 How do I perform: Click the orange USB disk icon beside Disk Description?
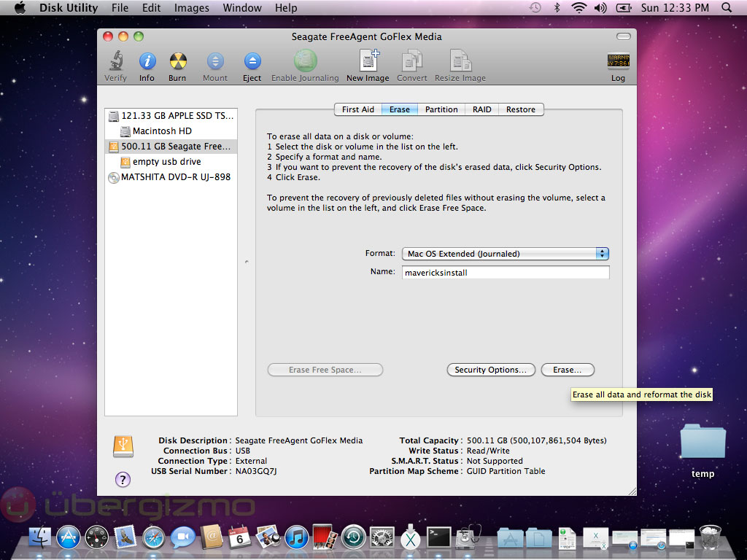point(123,446)
